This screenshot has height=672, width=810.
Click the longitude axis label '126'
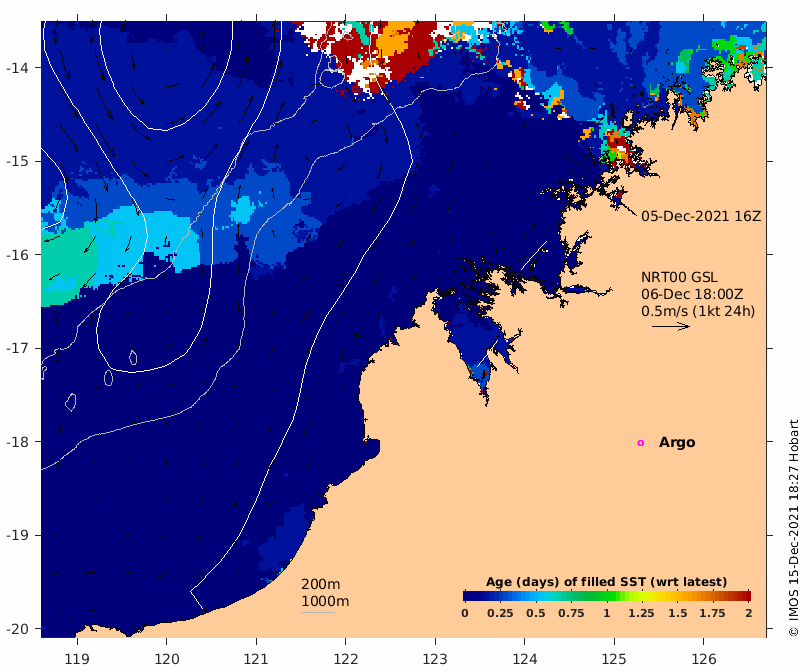point(704,659)
